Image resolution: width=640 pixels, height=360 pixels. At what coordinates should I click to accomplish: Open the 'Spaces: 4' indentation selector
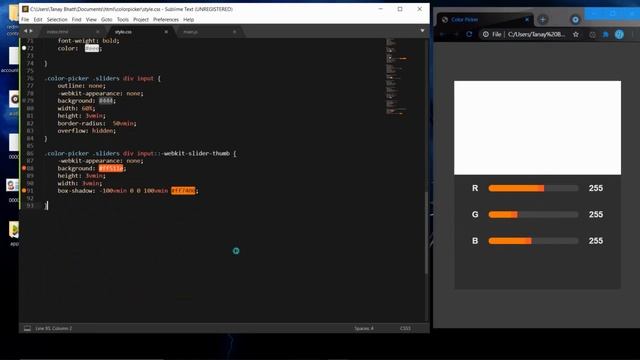tap(364, 328)
